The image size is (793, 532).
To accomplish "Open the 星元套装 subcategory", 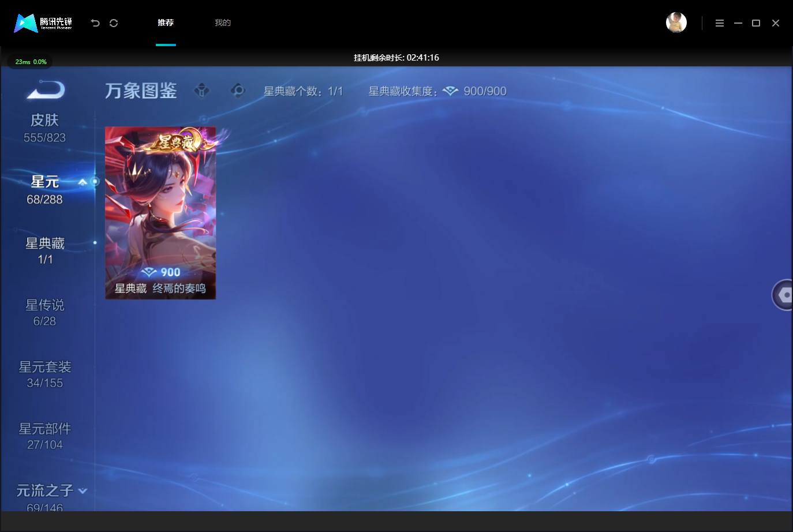I will point(45,374).
